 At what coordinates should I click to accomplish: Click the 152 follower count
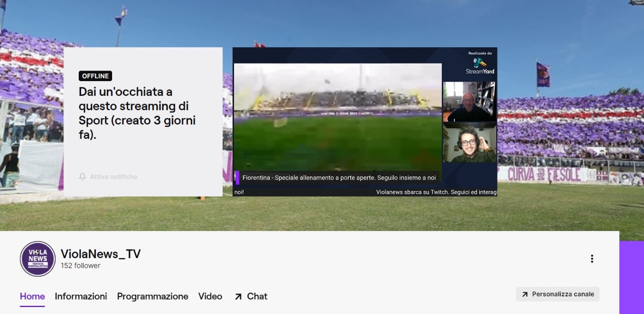[81, 266]
